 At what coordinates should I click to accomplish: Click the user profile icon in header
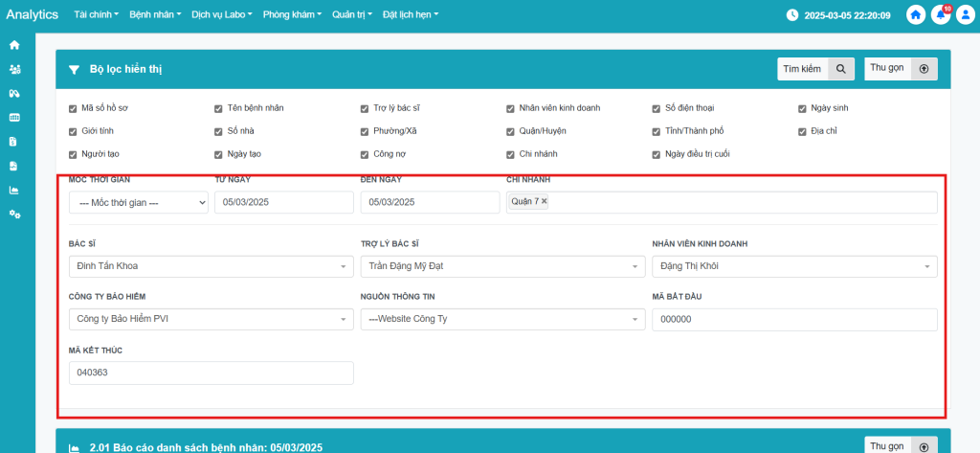965,15
